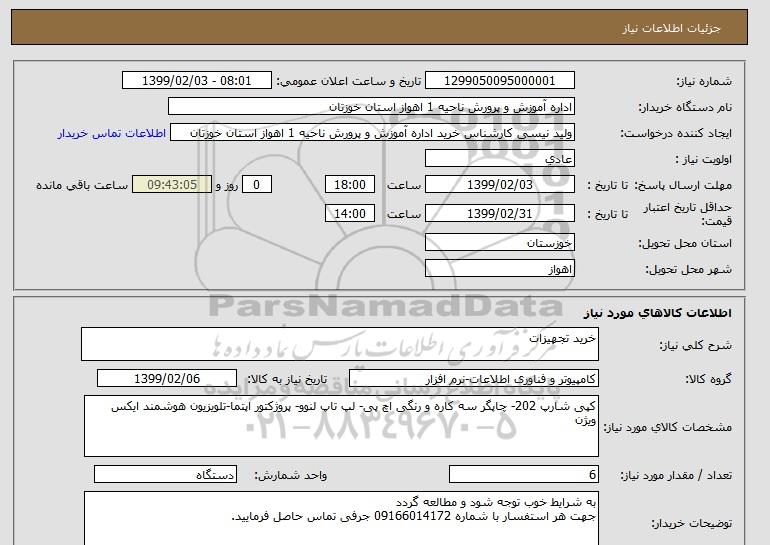This screenshot has width=770, height=545.
Task: Click the label استان محل تحويل
Action: (685, 244)
